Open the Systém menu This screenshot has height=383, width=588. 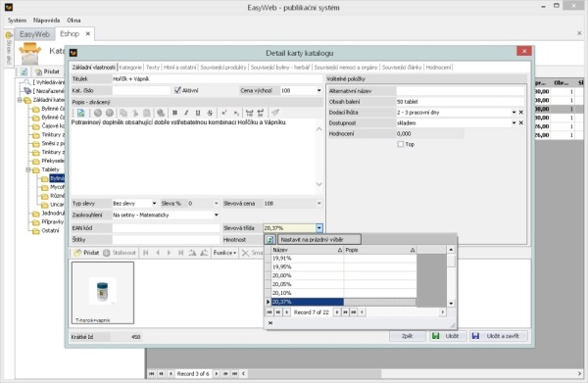pyautogui.click(x=17, y=21)
